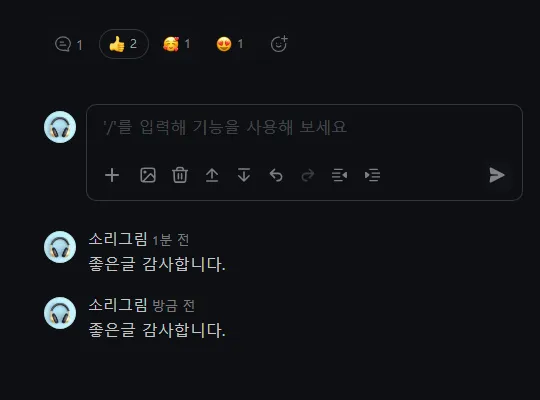Move block up with the up arrow icon
The height and width of the screenshot is (400, 540).
212,175
